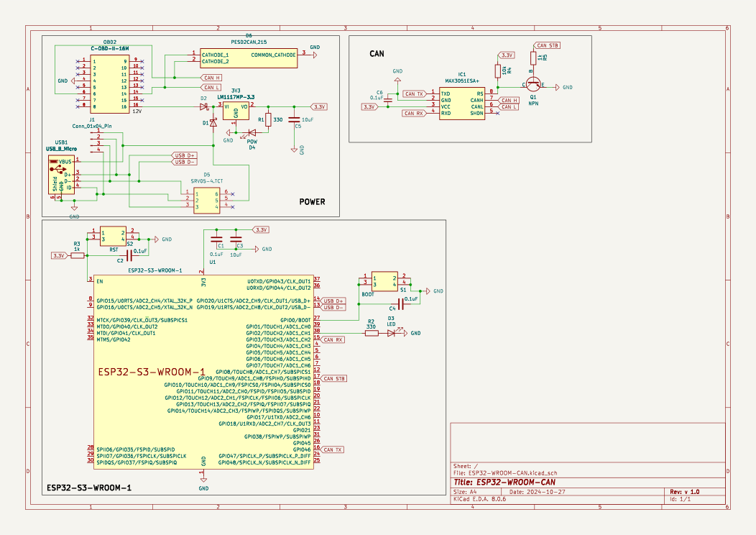Screen dimensions: 756x535
Task: Select the Q1 NPN transistor symbol
Action: click(x=533, y=84)
